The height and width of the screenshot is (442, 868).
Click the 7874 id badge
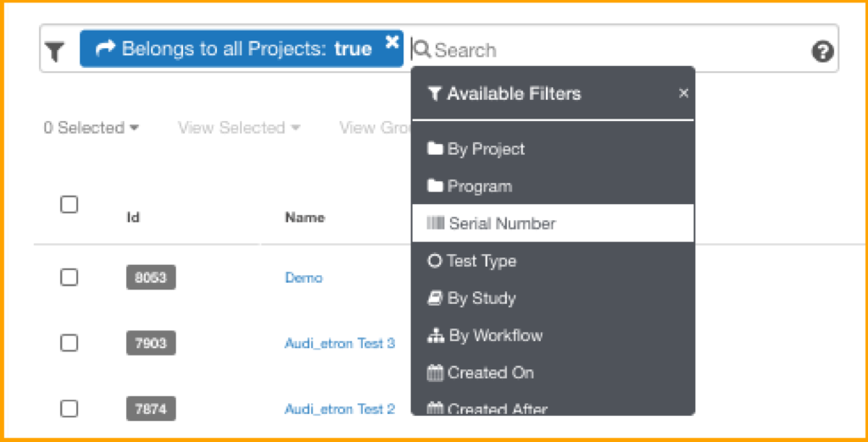click(x=151, y=409)
